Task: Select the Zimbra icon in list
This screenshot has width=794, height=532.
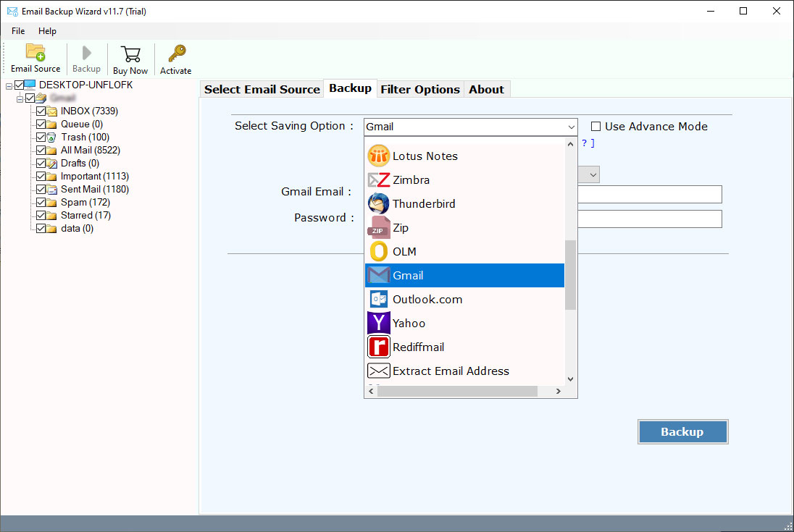Action: click(378, 180)
